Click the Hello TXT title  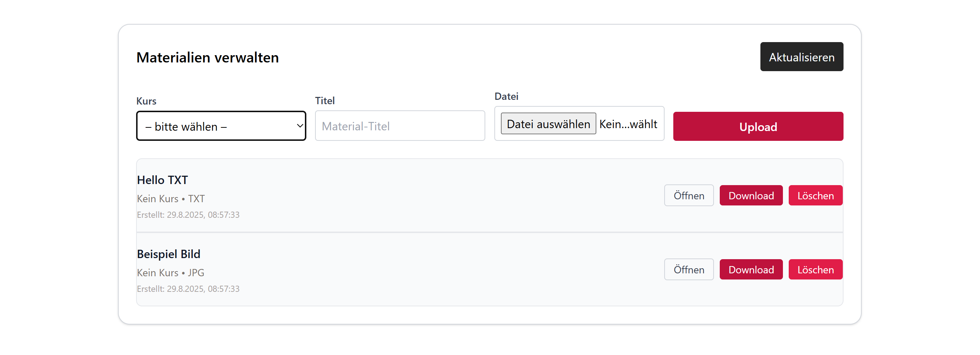163,180
